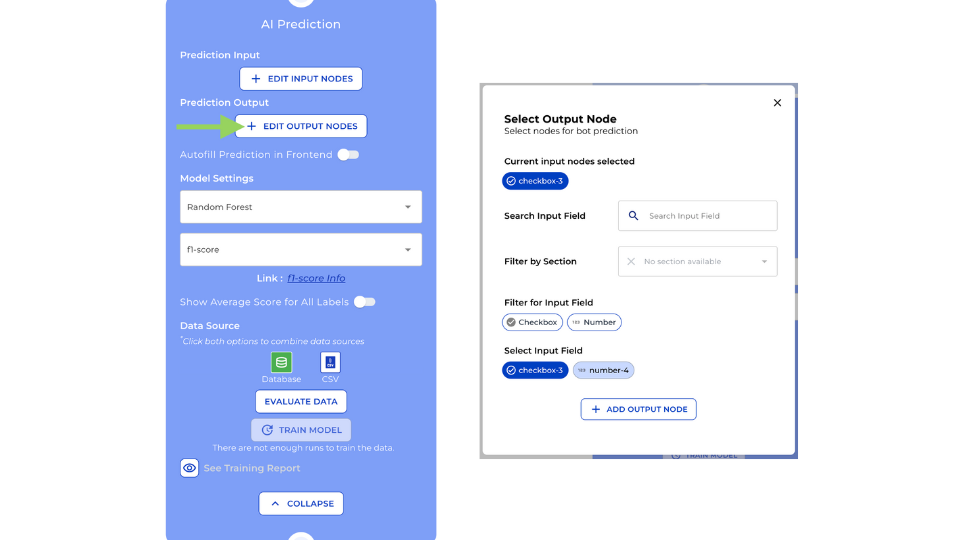This screenshot has width=960, height=540.
Task: Open the f1-score Info link
Action: [316, 278]
